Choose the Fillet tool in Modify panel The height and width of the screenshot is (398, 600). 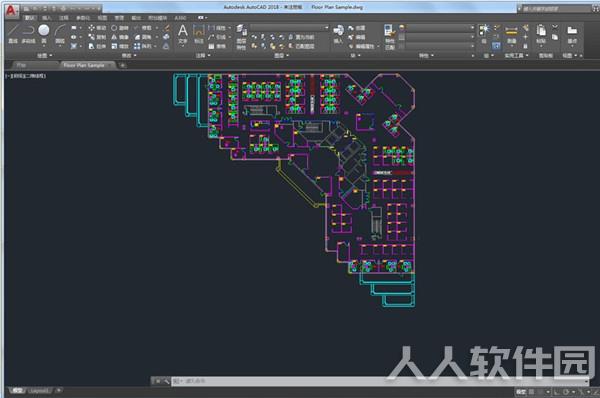pyautogui.click(x=143, y=37)
